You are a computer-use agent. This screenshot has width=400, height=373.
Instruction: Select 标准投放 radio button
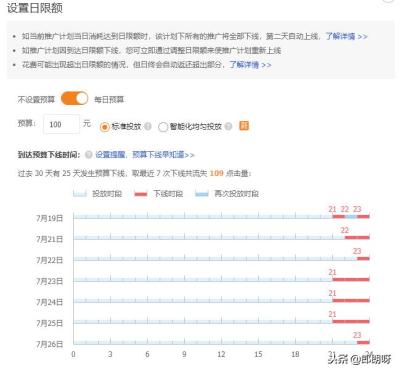[104, 127]
